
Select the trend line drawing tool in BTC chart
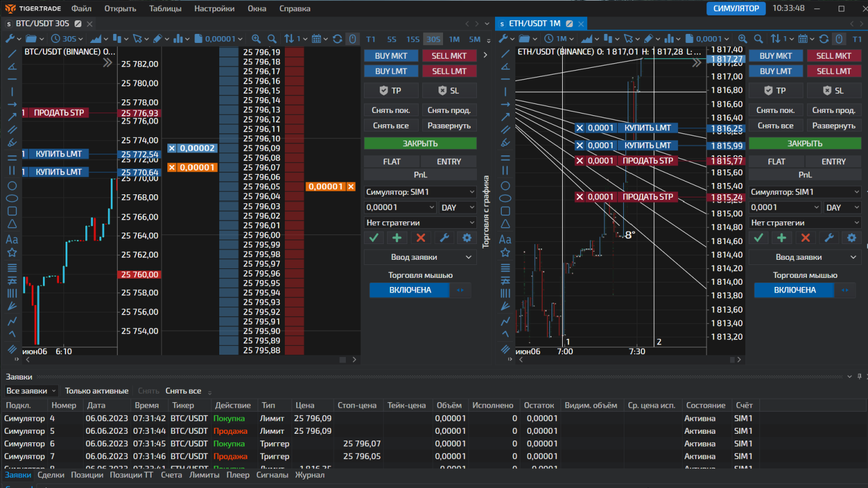pyautogui.click(x=12, y=54)
